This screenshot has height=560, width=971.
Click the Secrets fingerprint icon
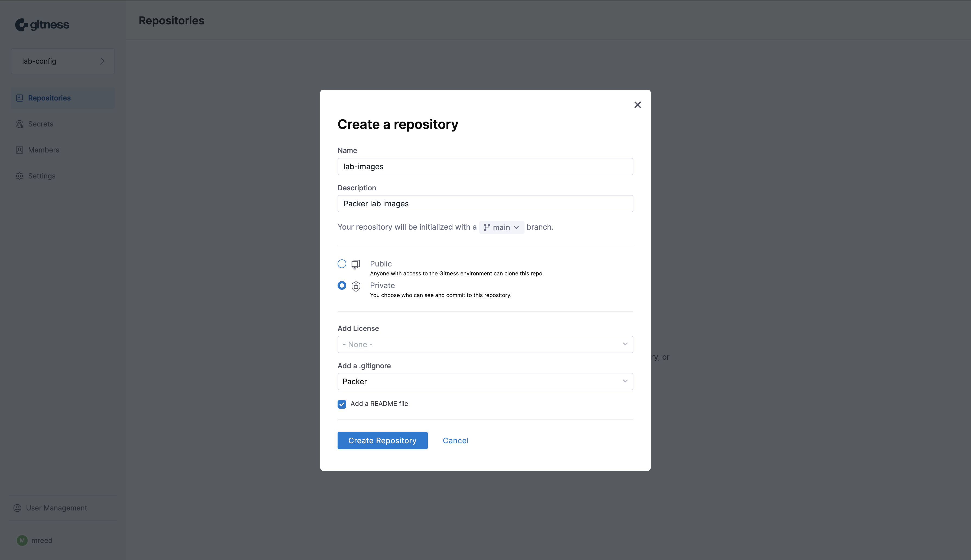tap(20, 124)
